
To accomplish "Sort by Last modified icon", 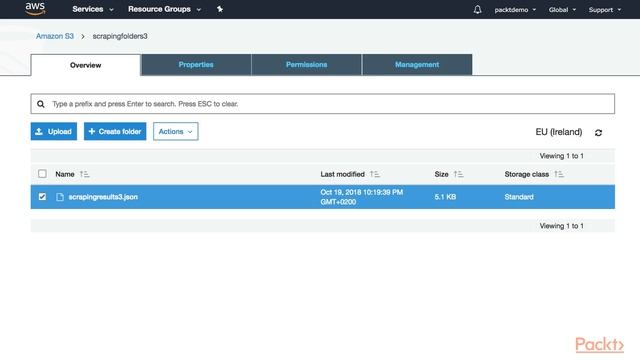I will (x=375, y=174).
